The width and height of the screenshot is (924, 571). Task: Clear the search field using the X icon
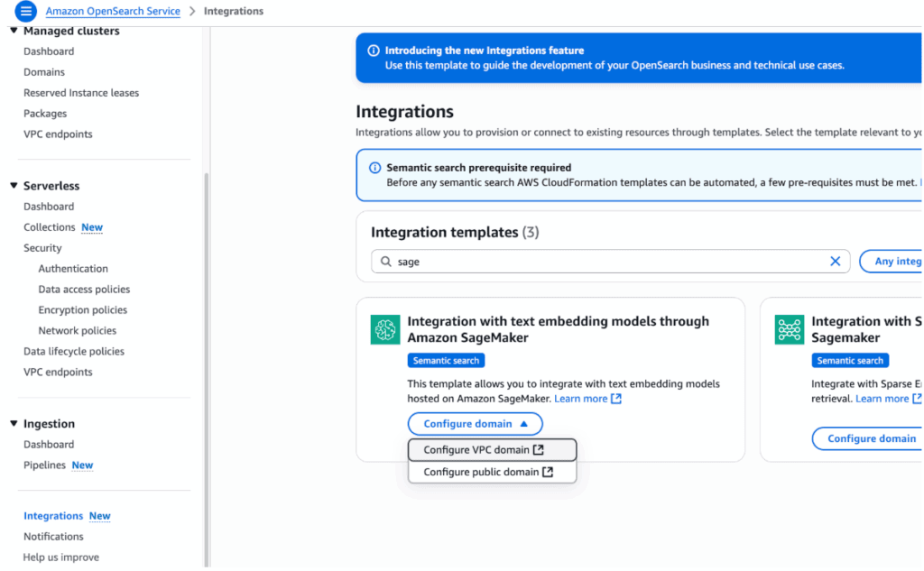835,261
